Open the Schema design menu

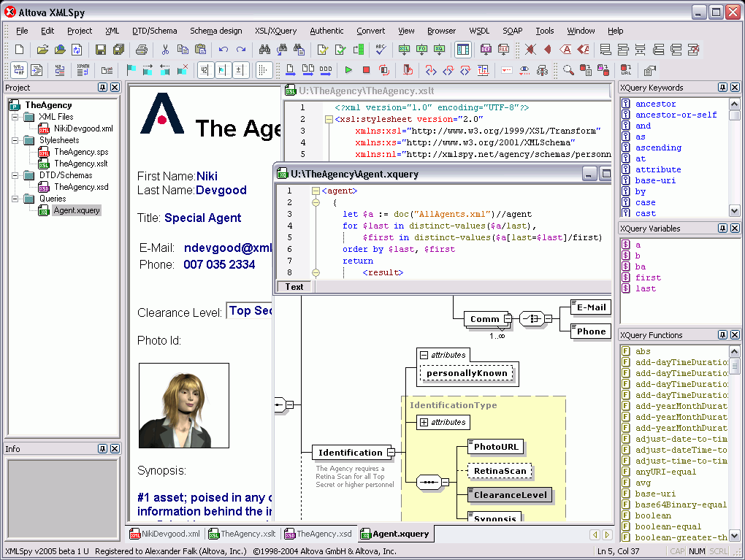coord(215,31)
